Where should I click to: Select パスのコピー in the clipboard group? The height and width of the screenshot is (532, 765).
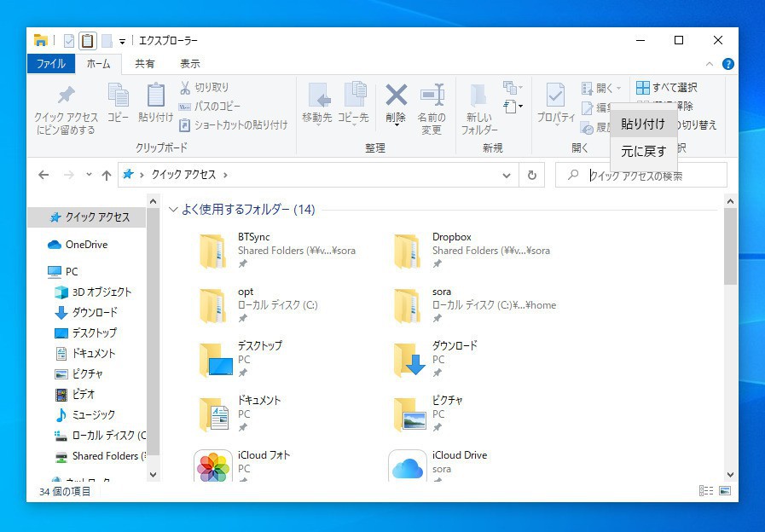(x=210, y=106)
